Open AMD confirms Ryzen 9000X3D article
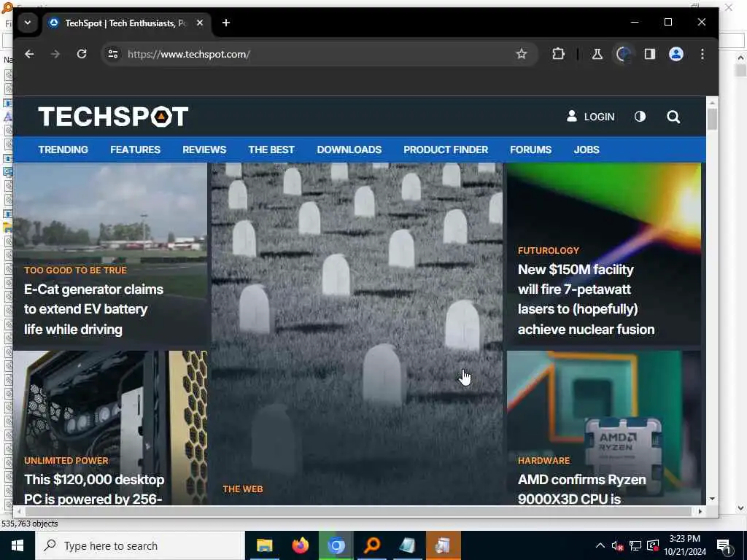Viewport: 747px width, 560px height. [581, 489]
